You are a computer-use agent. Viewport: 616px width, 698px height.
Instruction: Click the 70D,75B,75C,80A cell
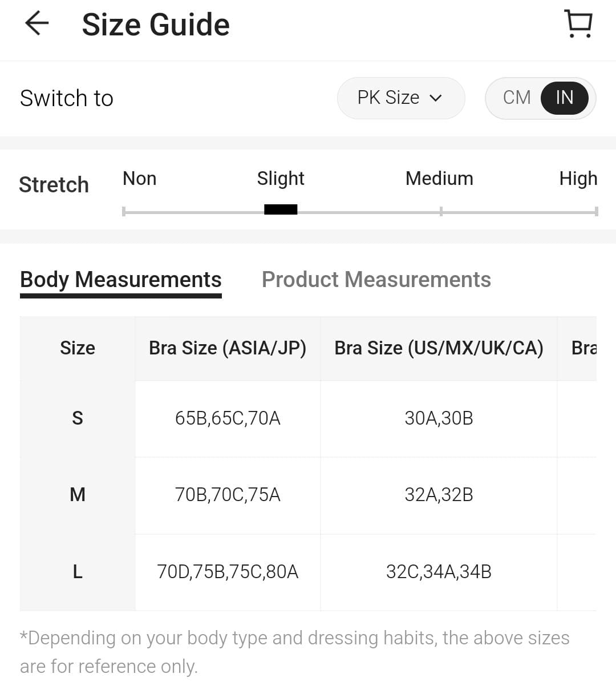(227, 571)
